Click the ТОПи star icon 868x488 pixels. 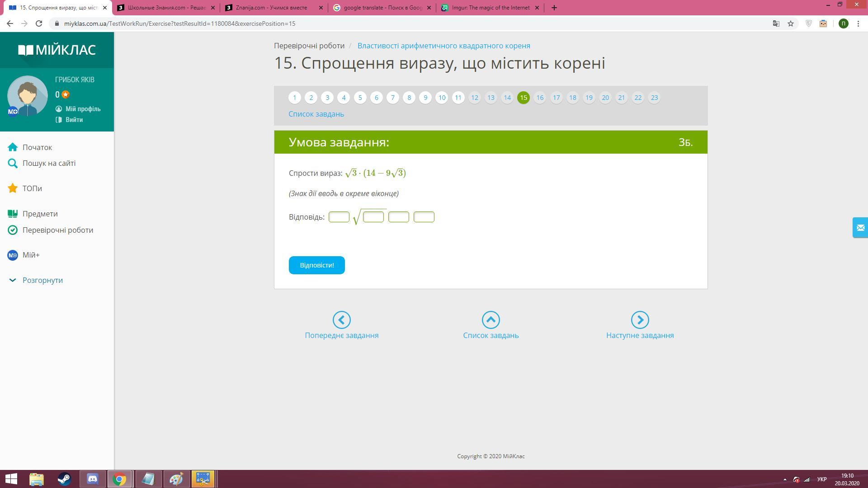[13, 188]
